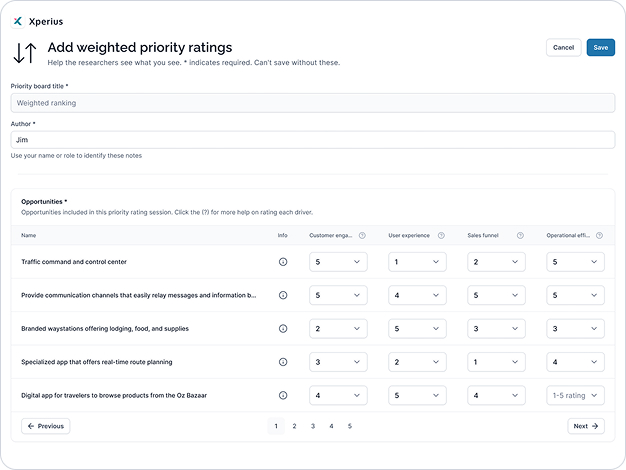Open Sales funnel rating for communication channels row
The width and height of the screenshot is (626, 470).
[496, 295]
